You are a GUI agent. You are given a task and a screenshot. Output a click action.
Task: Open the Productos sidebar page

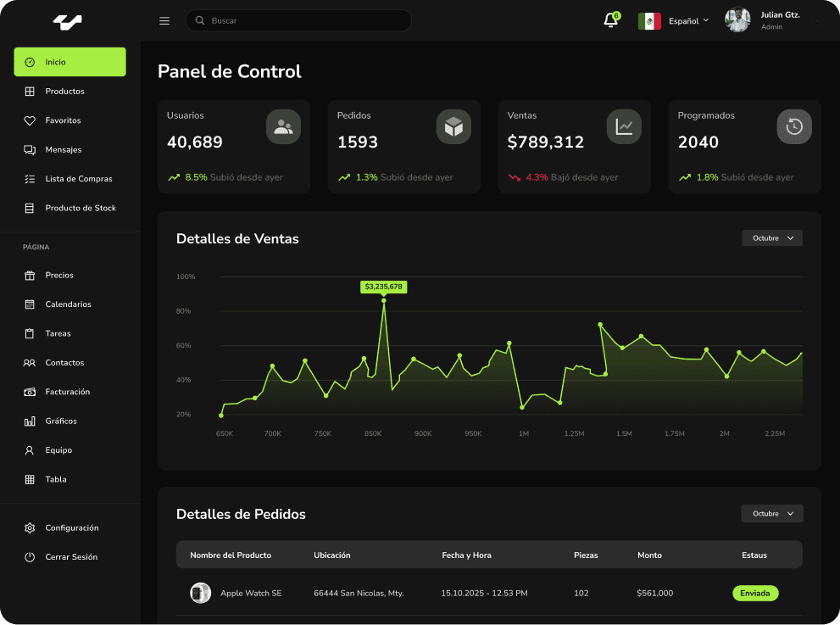(x=64, y=92)
